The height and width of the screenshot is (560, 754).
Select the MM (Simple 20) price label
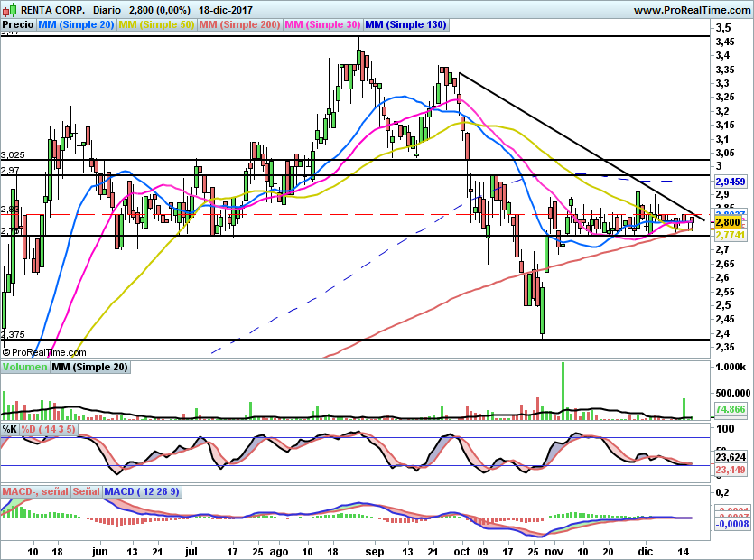[x=76, y=24]
